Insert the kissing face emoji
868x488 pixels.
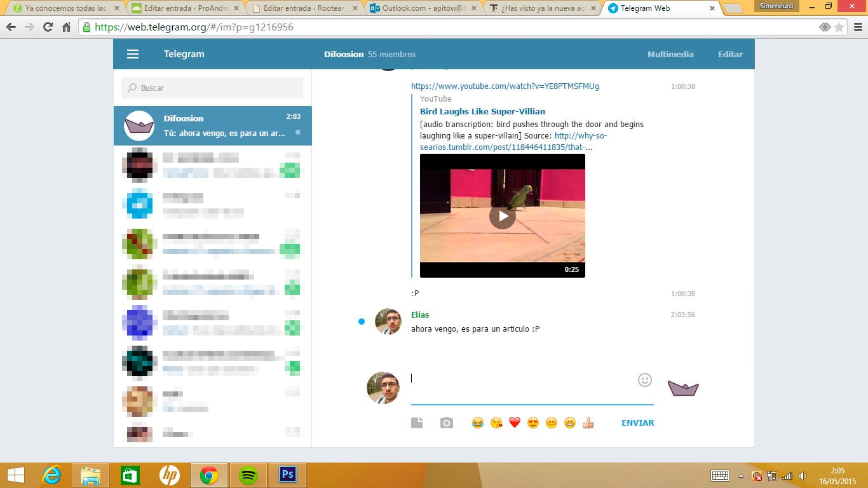[x=496, y=423]
